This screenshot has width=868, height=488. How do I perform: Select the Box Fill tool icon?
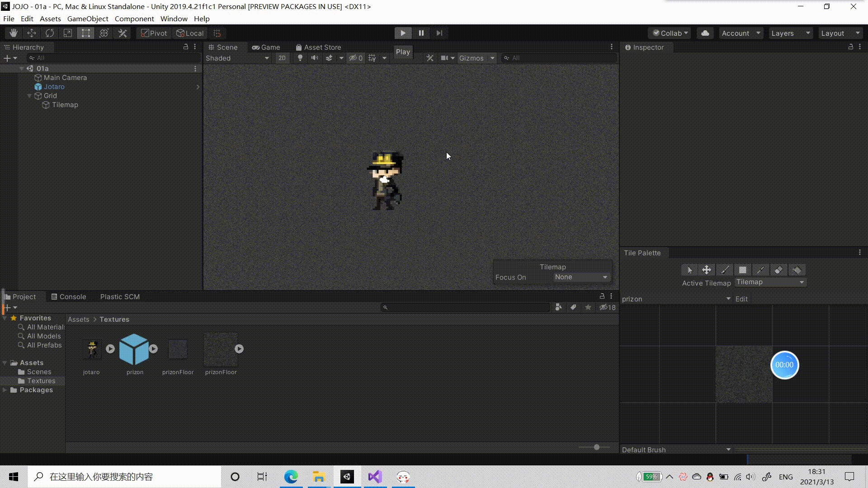[x=742, y=270]
